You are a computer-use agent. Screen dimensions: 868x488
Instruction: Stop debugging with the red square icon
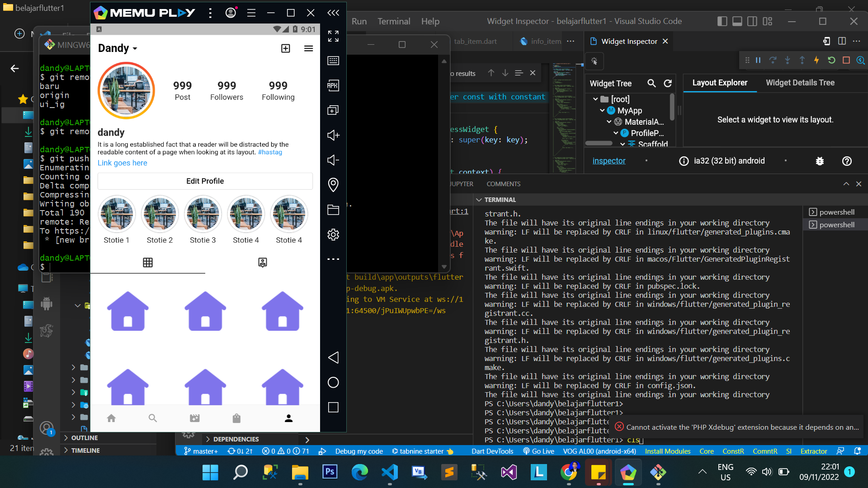click(846, 60)
